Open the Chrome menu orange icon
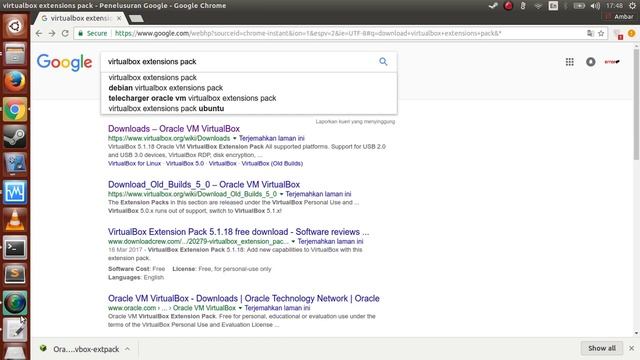The width and height of the screenshot is (640, 360). pos(631,33)
